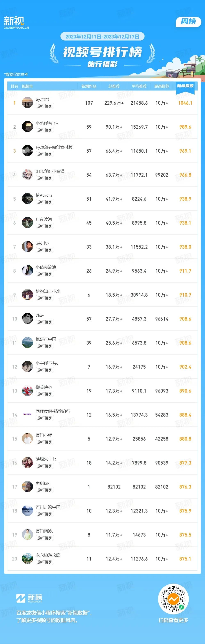Click the 新榜 logo in the footer

29,598
